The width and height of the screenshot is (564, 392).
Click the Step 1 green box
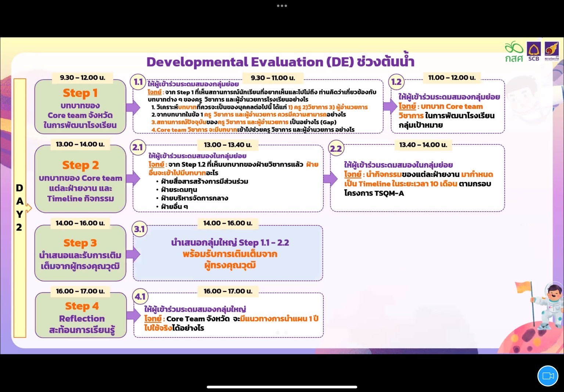click(x=80, y=108)
